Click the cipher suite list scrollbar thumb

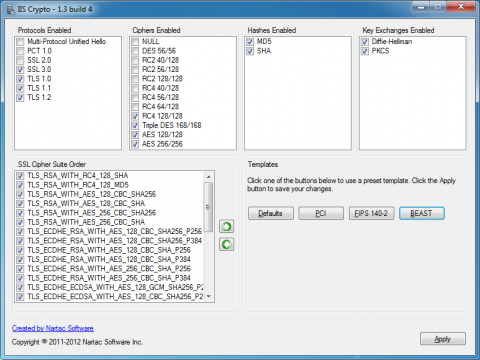pyautogui.click(x=209, y=207)
